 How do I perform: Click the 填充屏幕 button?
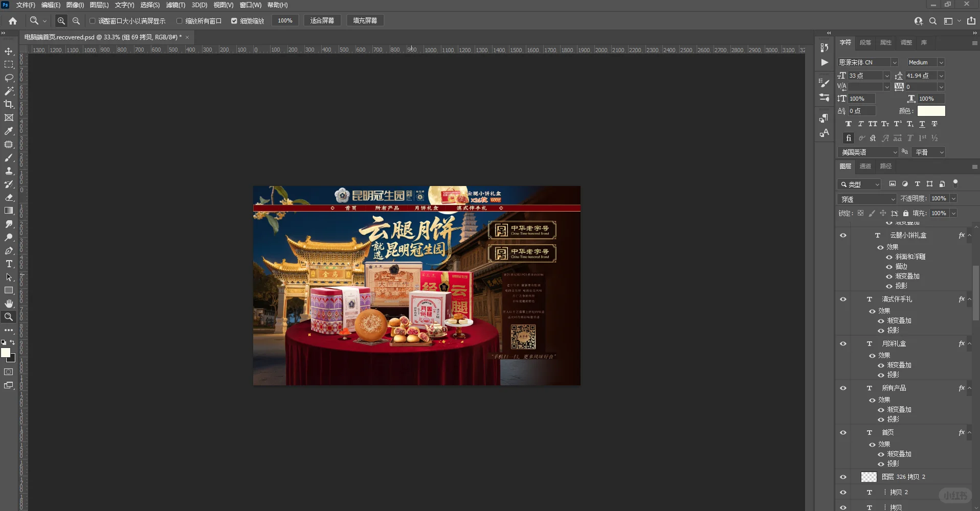[x=365, y=21]
